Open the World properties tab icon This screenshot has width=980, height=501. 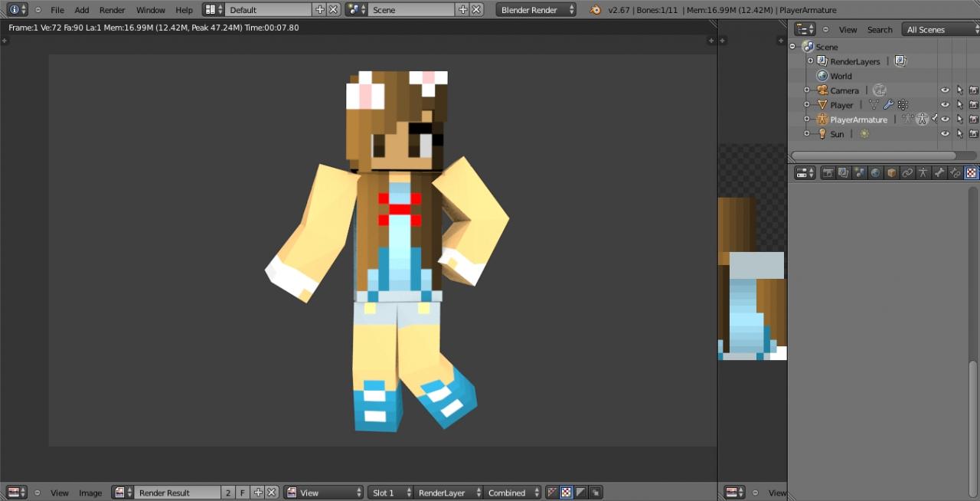875,173
